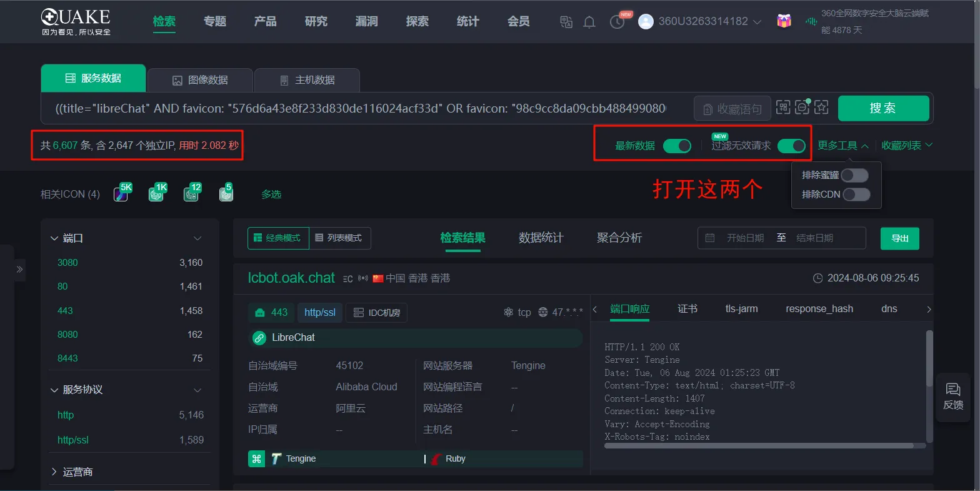Click the 开始日期 date field
Image resolution: width=980 pixels, height=491 pixels.
click(x=745, y=238)
